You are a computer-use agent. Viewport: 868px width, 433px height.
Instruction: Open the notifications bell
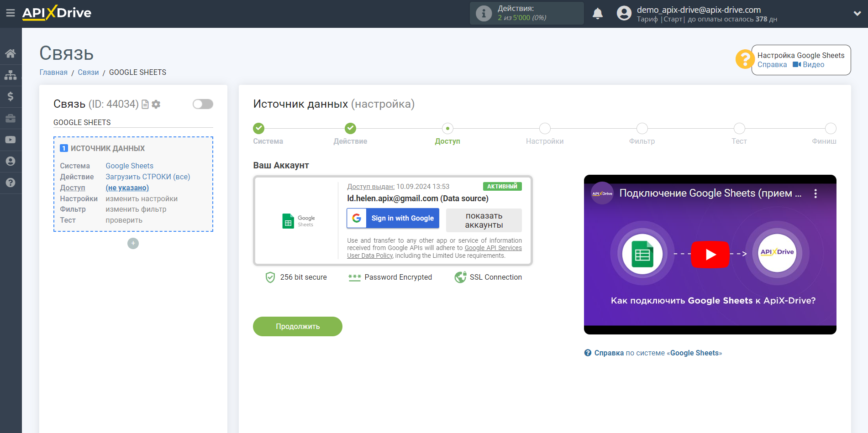pos(598,14)
